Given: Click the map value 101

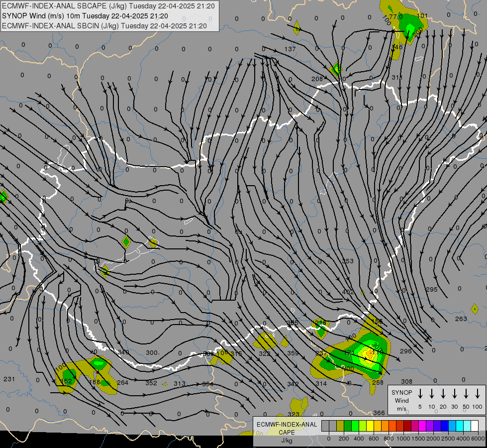Looking at the screenshot, I should pyautogui.click(x=422, y=16).
